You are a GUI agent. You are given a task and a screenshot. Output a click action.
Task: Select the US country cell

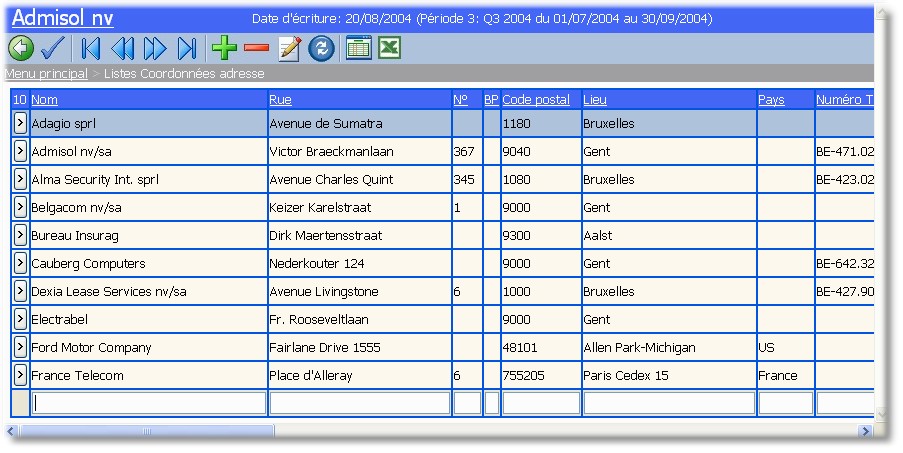pos(786,348)
